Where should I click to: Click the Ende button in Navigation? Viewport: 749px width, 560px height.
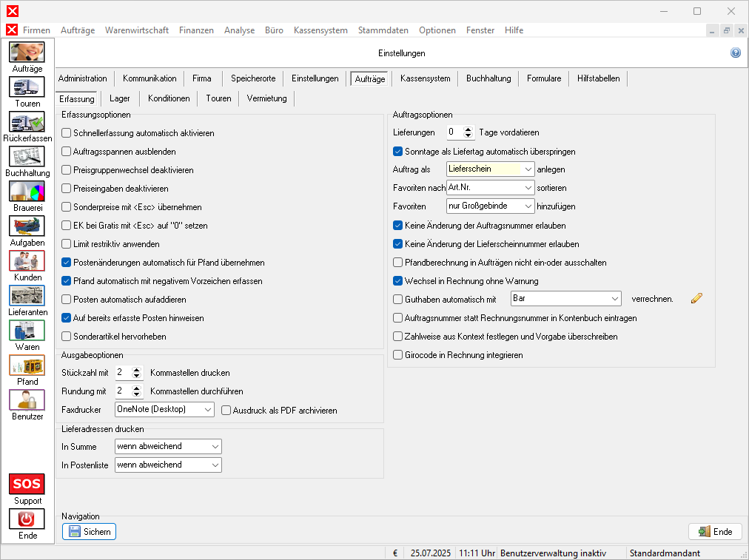coord(715,532)
